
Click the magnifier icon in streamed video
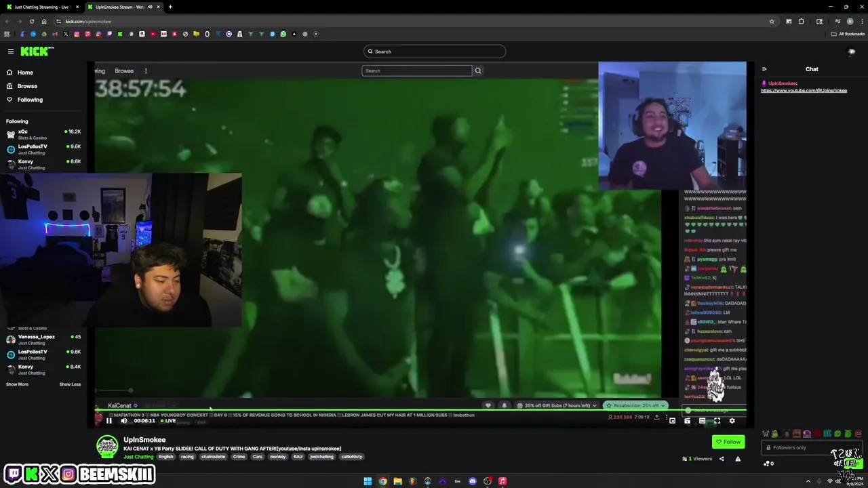coord(478,70)
